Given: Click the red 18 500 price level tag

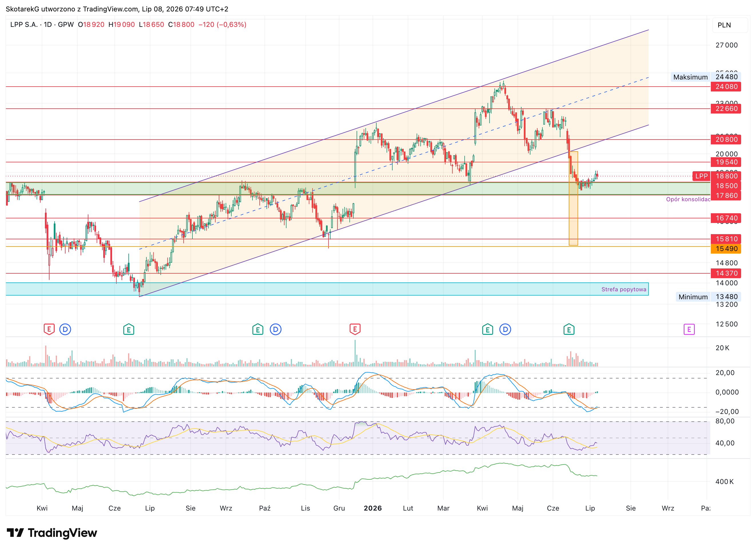Looking at the screenshot, I should (x=726, y=186).
